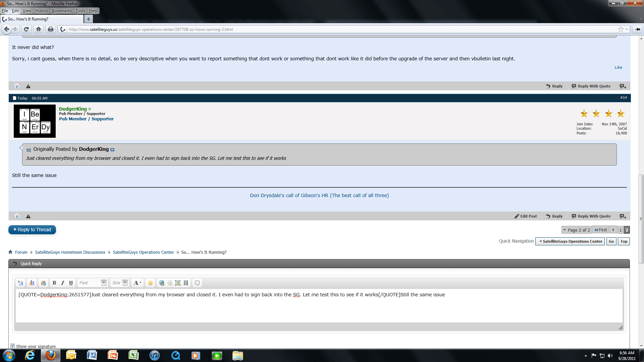
Task: Open the View menu
Action: [27, 11]
